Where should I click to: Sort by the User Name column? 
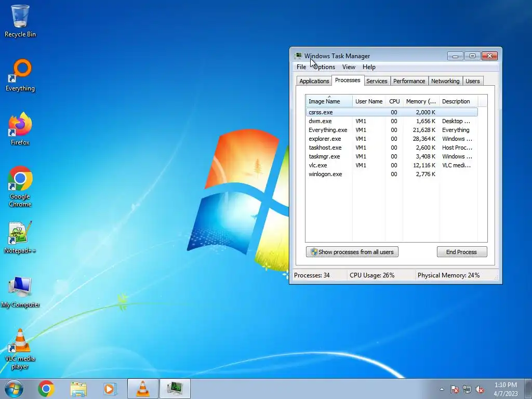369,101
